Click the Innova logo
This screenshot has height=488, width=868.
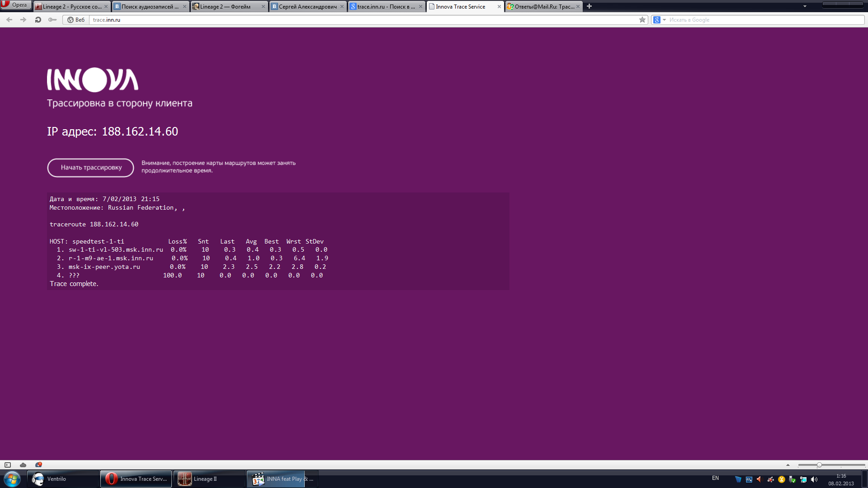93,80
